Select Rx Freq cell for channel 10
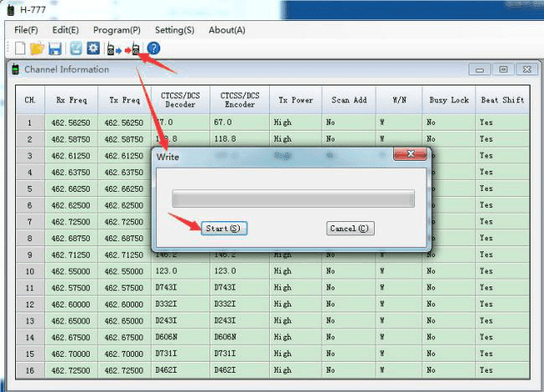This screenshot has width=544, height=392. [x=71, y=271]
